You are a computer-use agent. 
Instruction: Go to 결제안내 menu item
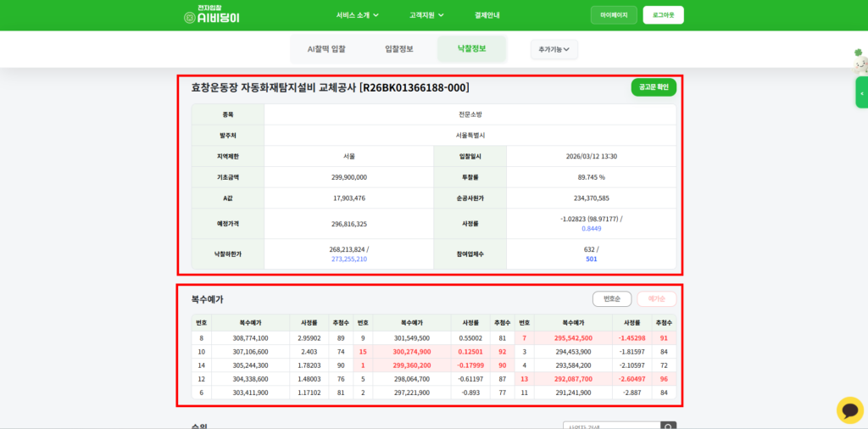coord(487,15)
